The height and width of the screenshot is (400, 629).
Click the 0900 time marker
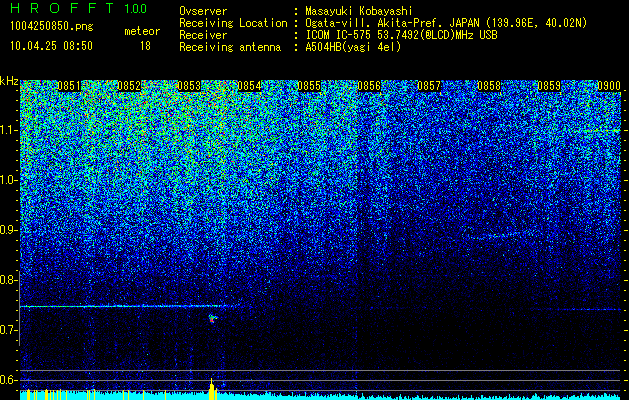coord(609,86)
